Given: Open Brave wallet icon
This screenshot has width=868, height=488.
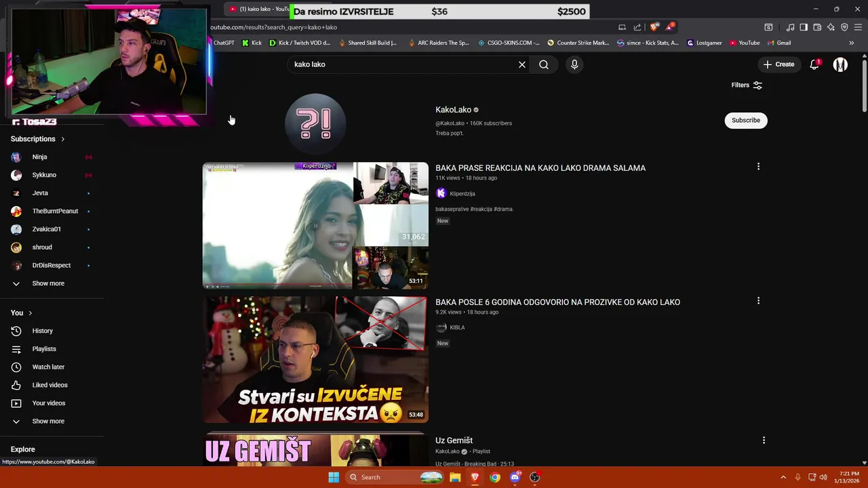Looking at the screenshot, I should click(x=817, y=27).
